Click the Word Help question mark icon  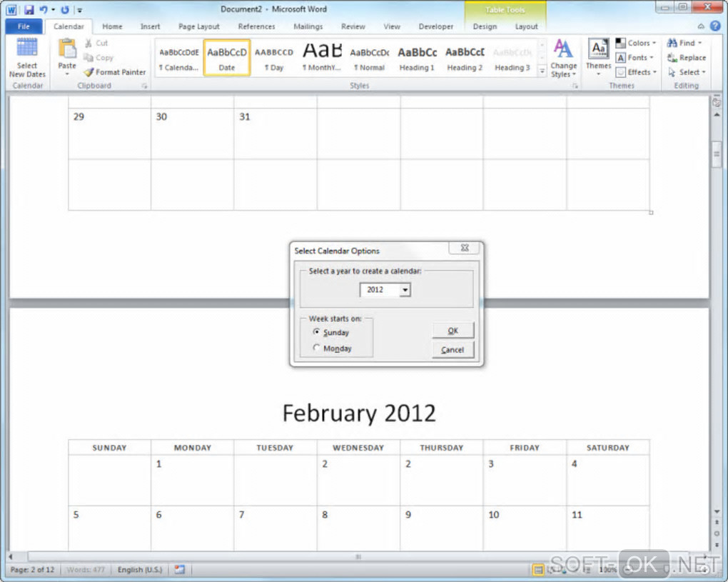pos(715,26)
